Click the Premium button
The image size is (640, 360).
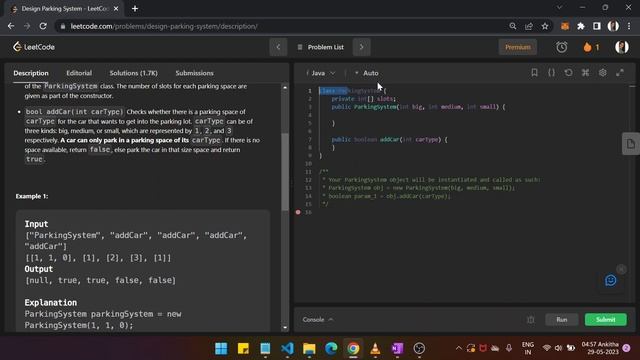(x=518, y=47)
